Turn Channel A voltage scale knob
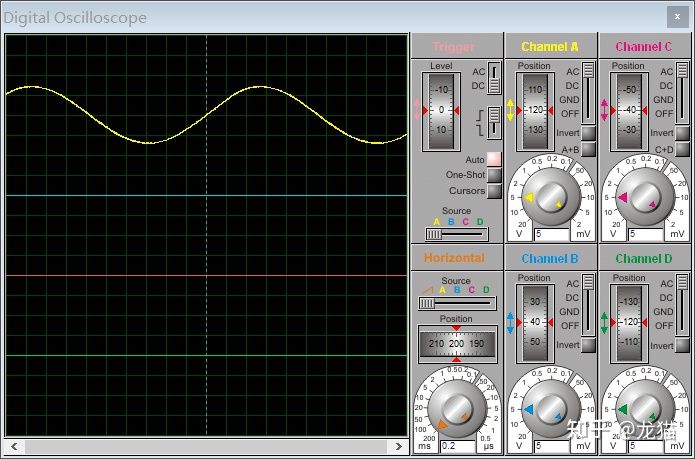Screen dimensions: 695x459 click(551, 197)
